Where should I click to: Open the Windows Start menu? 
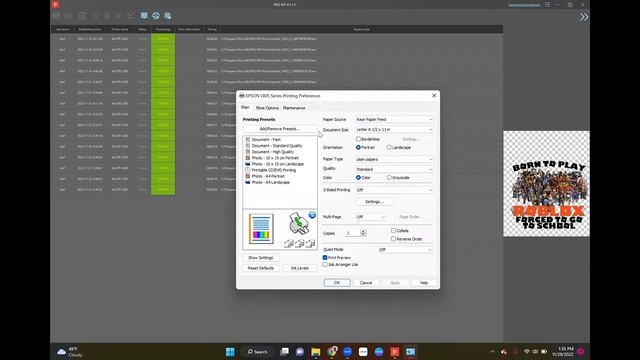coord(230,351)
